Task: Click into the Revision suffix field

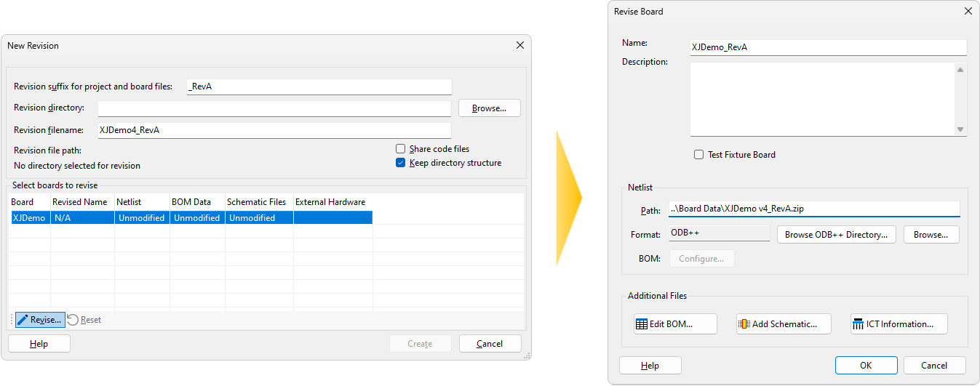Action: coord(319,87)
